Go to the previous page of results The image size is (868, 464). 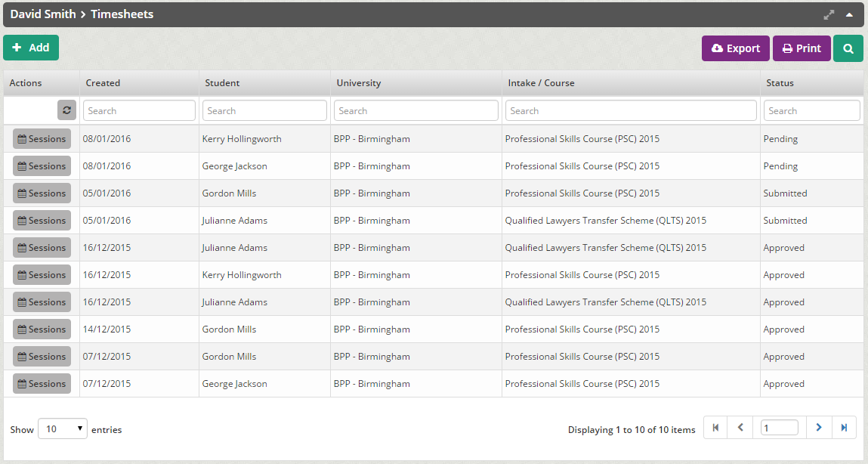click(x=740, y=428)
